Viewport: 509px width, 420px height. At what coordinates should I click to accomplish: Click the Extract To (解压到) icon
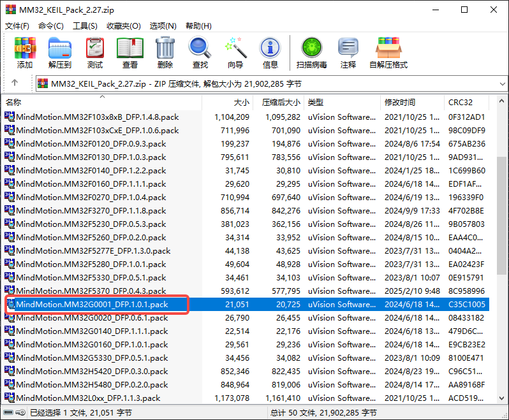tap(59, 52)
